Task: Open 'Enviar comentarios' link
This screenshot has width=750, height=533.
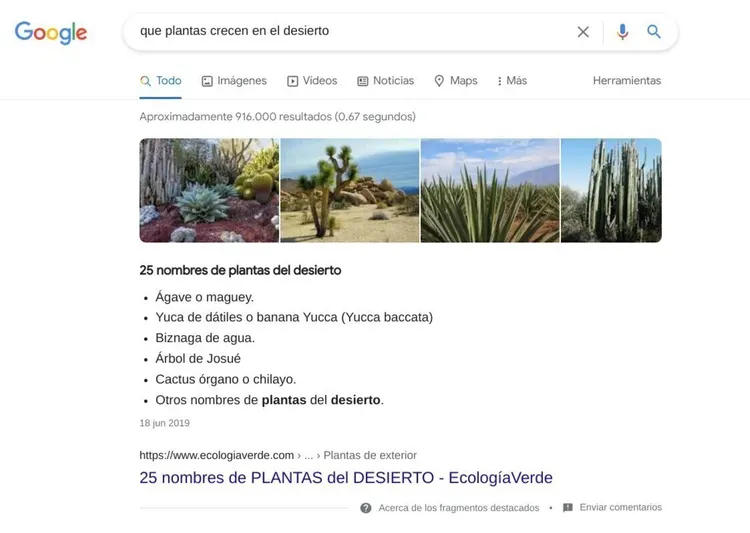Action: (620, 507)
